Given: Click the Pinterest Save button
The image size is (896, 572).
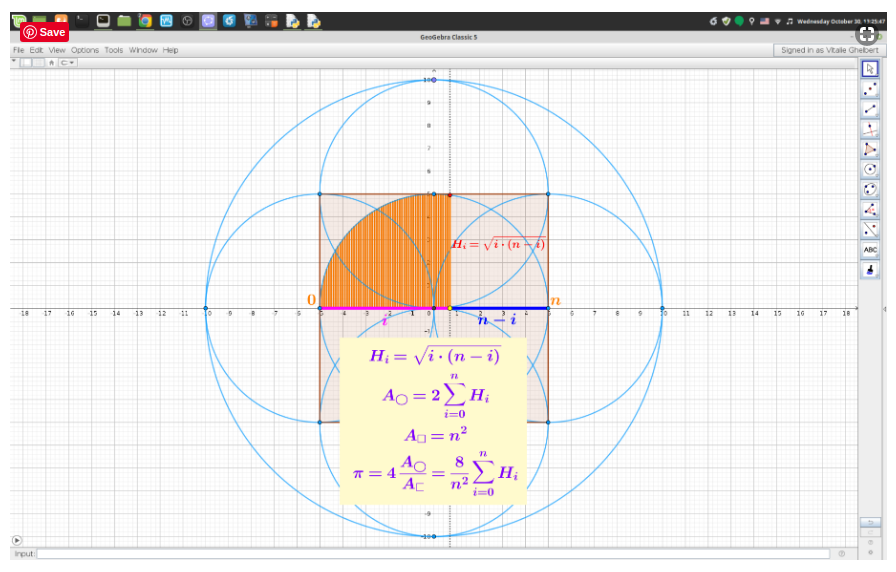Looking at the screenshot, I should pos(45,32).
